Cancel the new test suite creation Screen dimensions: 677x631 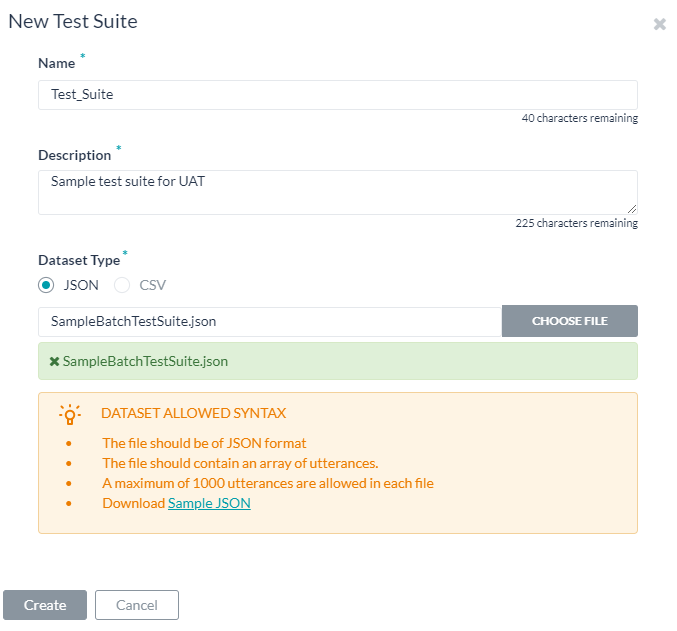coord(137,605)
